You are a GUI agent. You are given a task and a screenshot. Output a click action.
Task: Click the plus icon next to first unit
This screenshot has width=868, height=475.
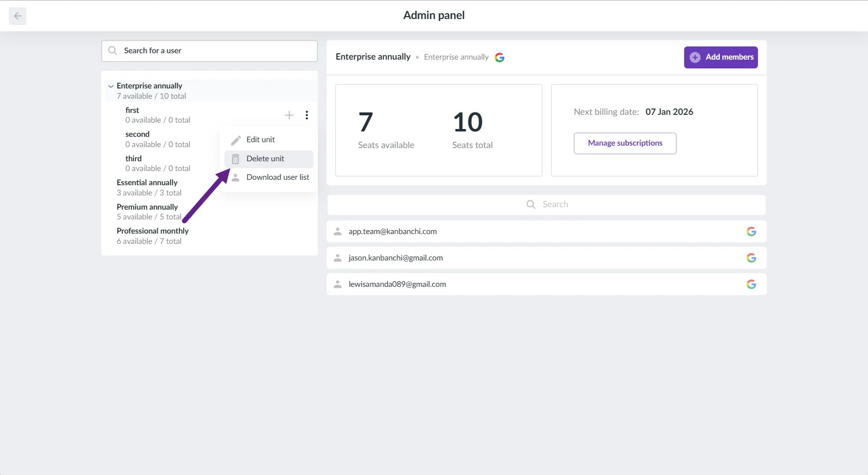coord(289,115)
